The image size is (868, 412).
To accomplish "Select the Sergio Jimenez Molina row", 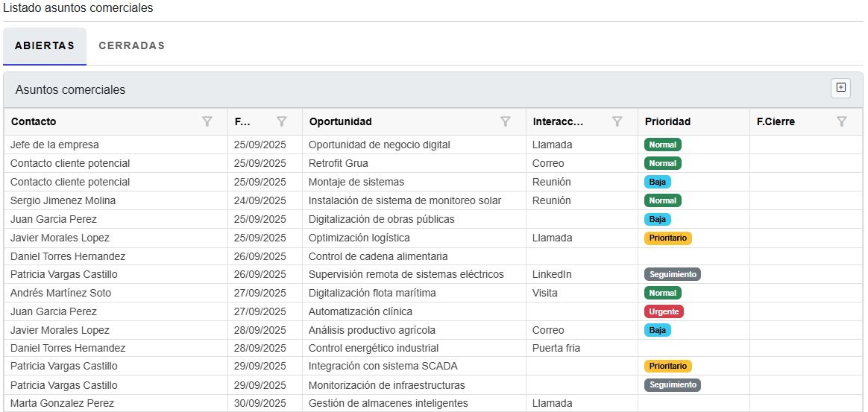I will pyautogui.click(x=63, y=200).
